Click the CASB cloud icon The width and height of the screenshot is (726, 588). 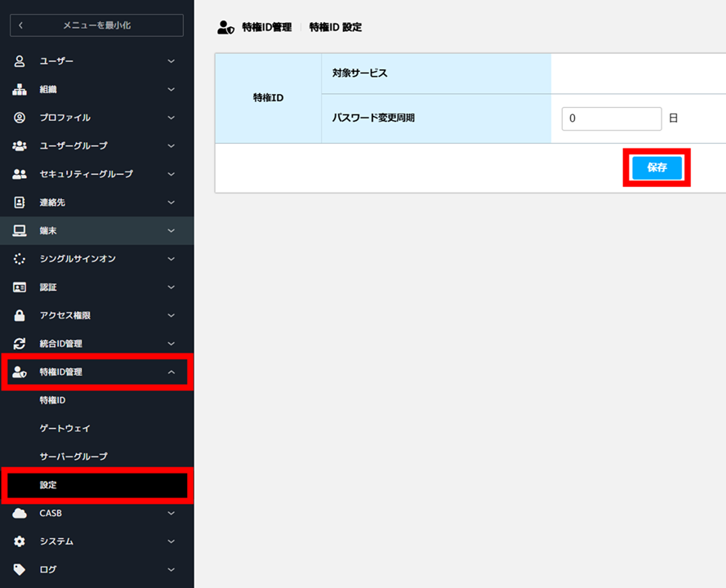20,513
